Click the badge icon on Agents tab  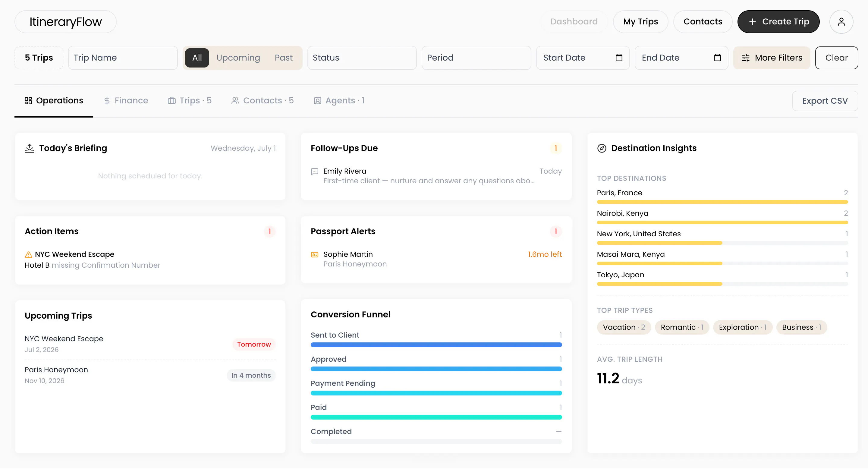click(x=317, y=101)
